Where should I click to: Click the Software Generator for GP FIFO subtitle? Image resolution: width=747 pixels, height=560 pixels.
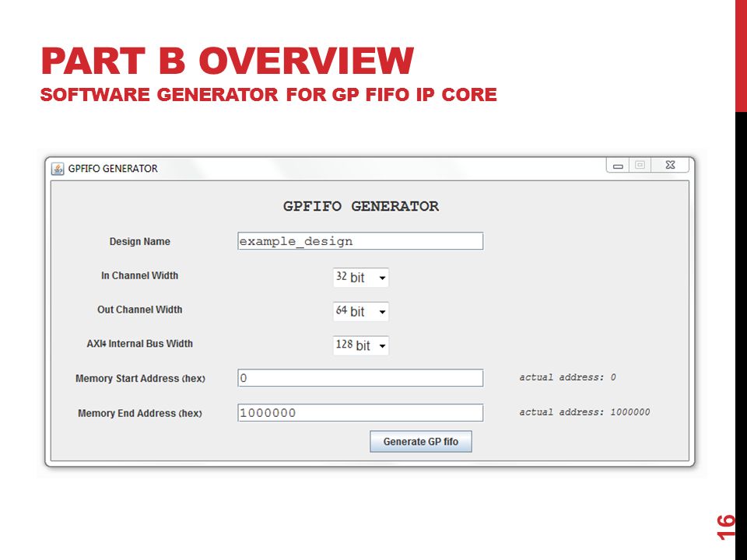pos(268,94)
